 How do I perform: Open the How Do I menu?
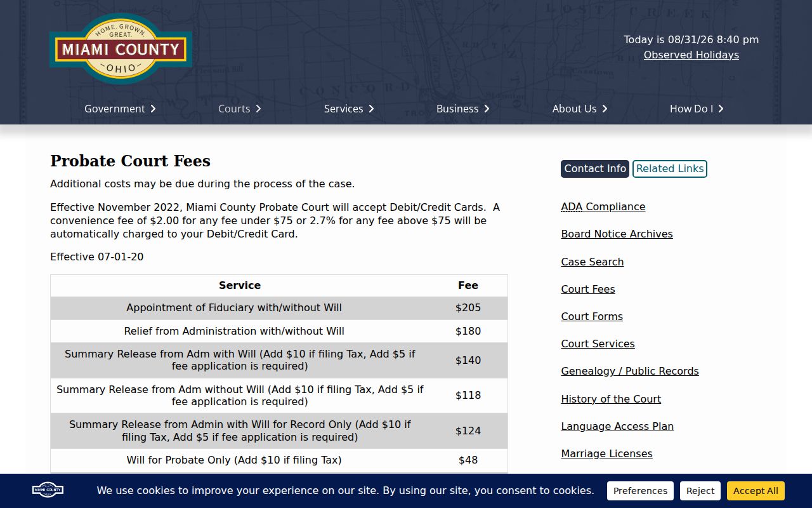[x=691, y=109]
